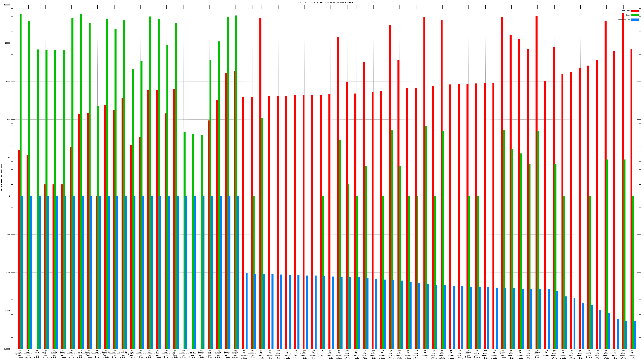This screenshot has height=362, width=644.
Task: Click the 11@ zen.spamhaus.org origin label
Action: (x=80, y=354)
